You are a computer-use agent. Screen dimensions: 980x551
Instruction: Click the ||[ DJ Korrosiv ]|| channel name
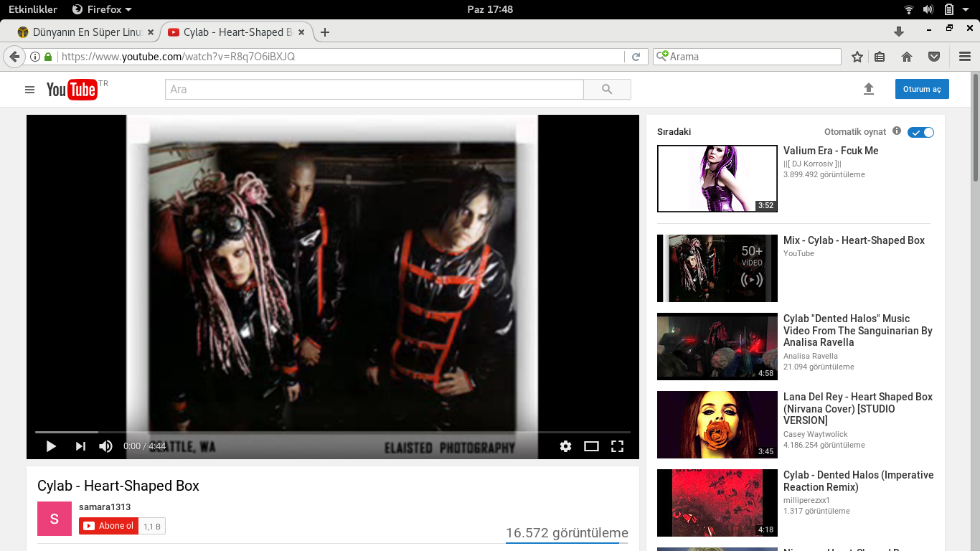pyautogui.click(x=812, y=164)
